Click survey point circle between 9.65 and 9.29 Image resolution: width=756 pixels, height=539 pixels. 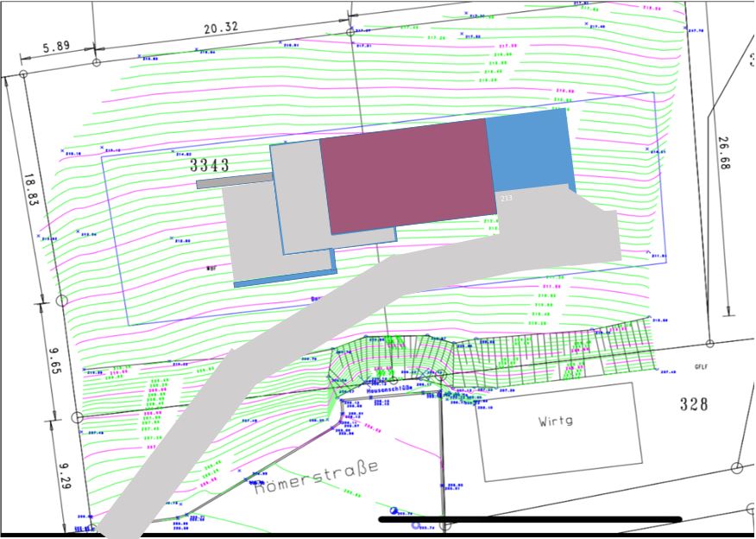click(76, 417)
